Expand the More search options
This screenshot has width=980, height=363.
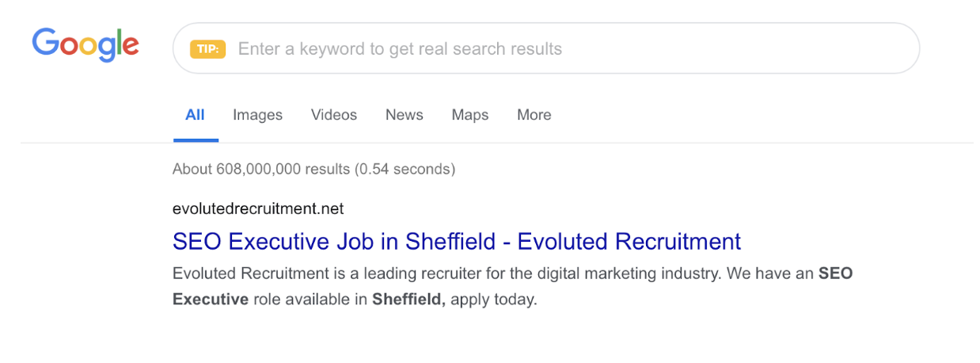(534, 115)
